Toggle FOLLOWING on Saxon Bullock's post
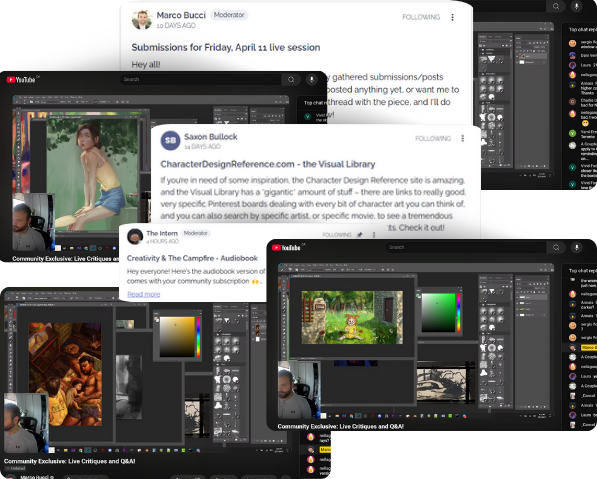597x479 pixels. (x=433, y=138)
